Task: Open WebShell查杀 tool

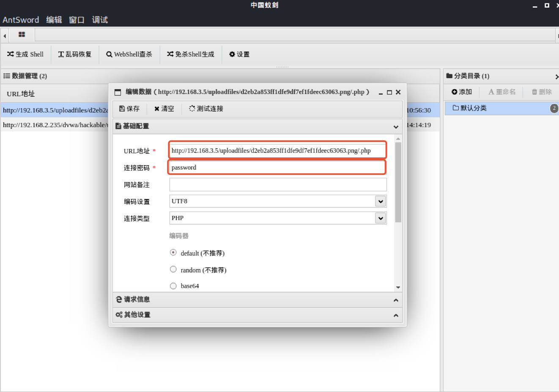Action: (x=129, y=54)
